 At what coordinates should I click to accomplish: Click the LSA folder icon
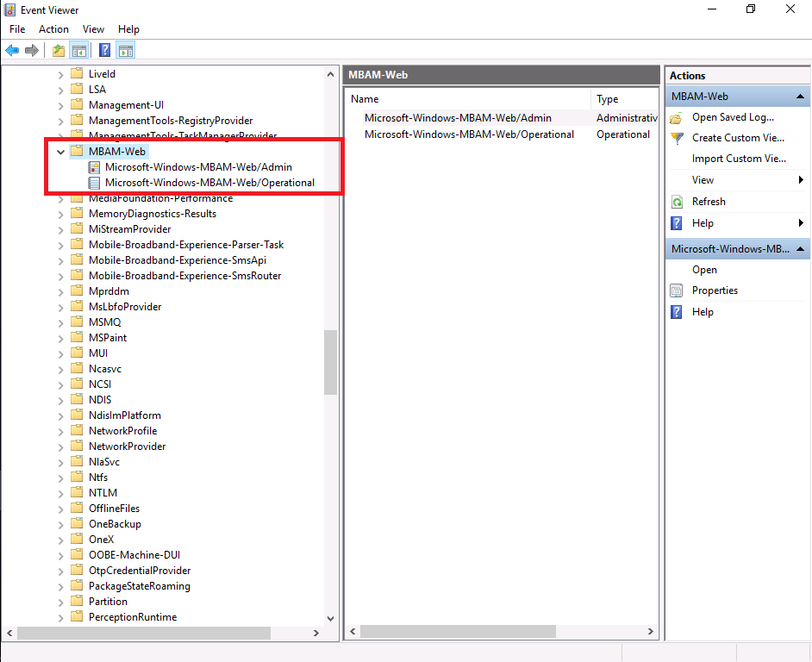[77, 89]
